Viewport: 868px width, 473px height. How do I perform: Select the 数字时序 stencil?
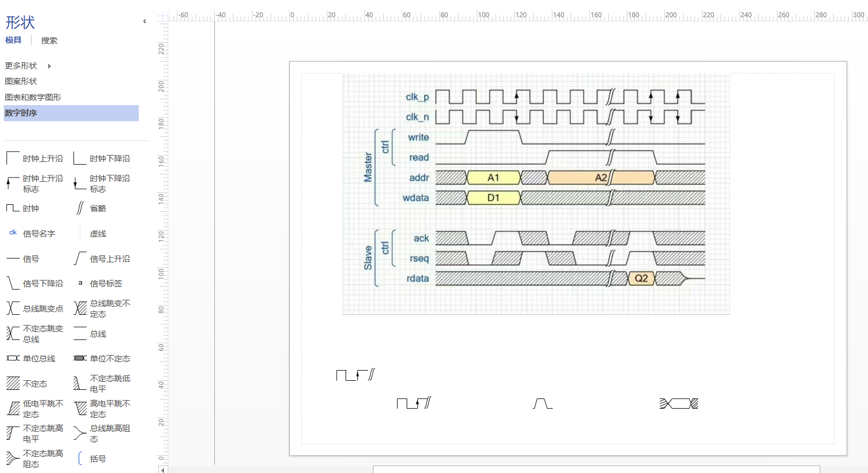pos(21,113)
